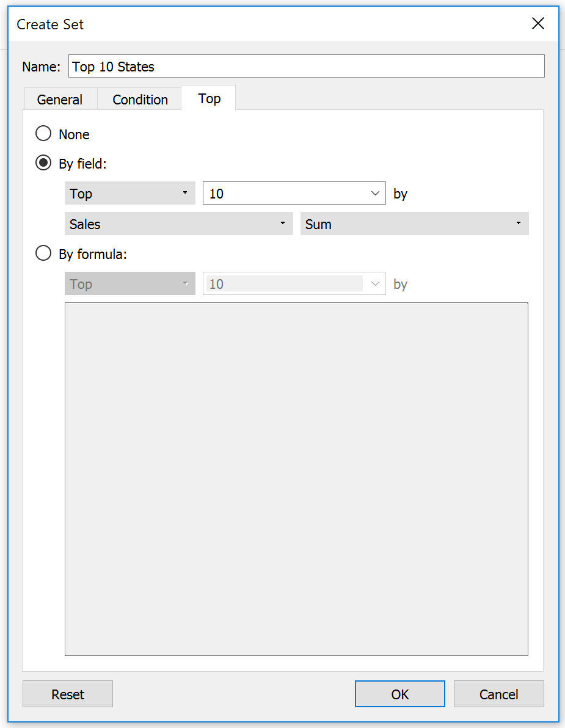
Task: Click the Cancel button
Action: coord(498,694)
